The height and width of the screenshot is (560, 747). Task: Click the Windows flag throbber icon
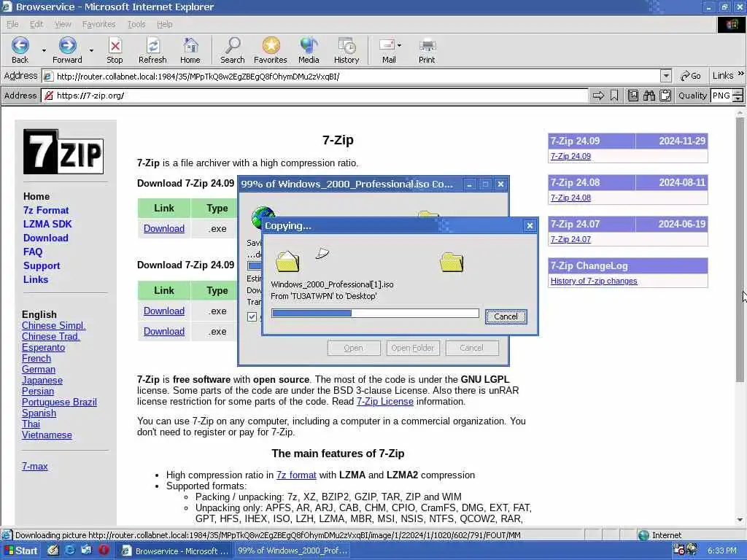(x=731, y=25)
